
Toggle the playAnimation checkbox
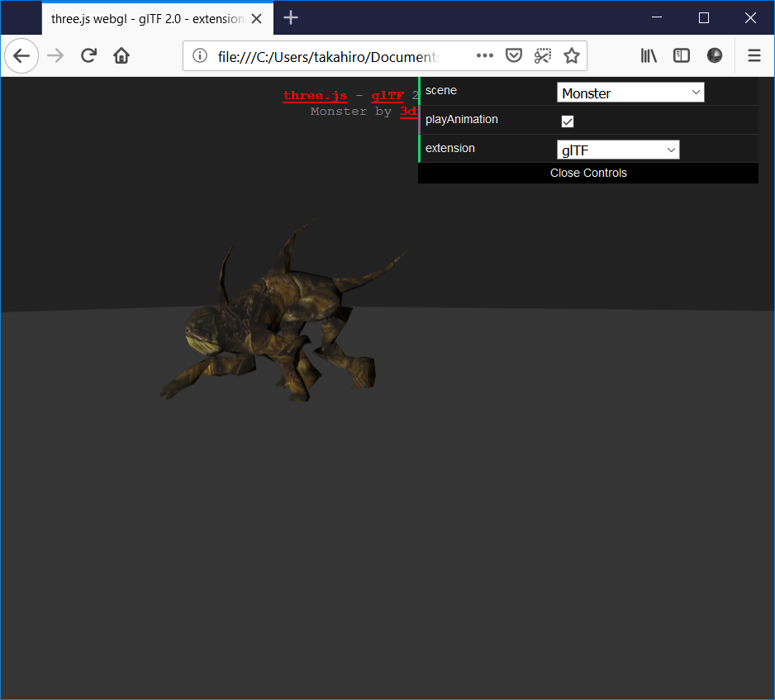568,121
